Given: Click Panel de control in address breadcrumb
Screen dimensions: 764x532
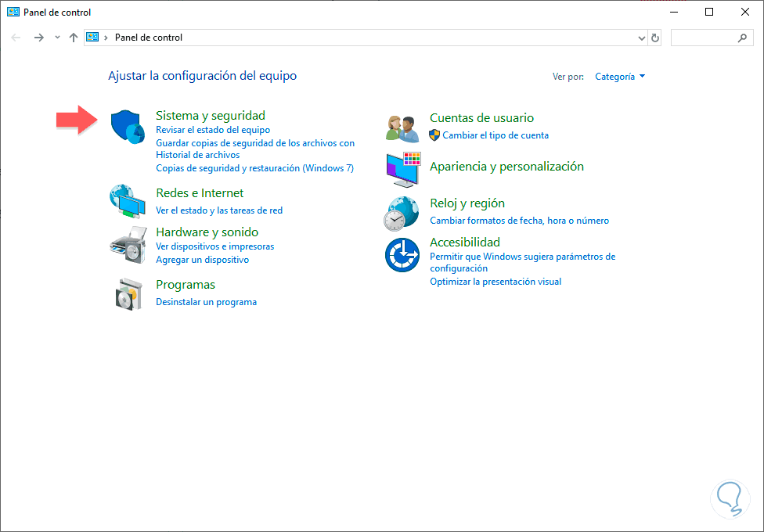Looking at the screenshot, I should click(x=149, y=38).
